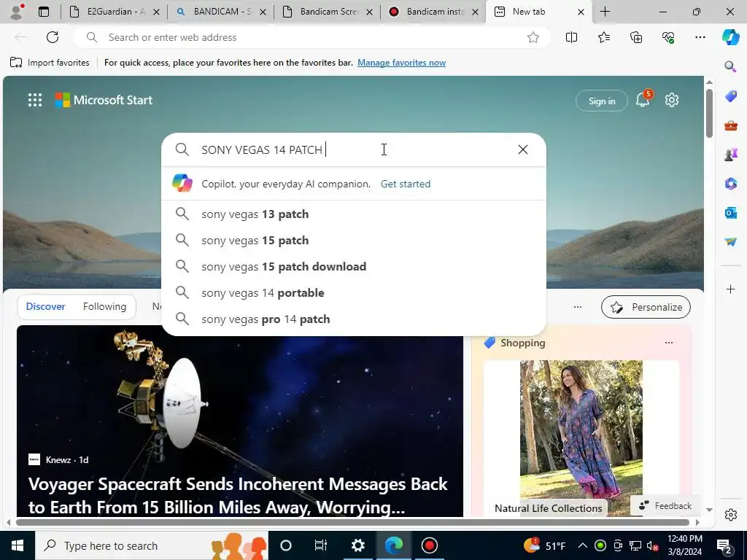Click Manage favorites now link
The image size is (747, 560).
[x=402, y=63]
